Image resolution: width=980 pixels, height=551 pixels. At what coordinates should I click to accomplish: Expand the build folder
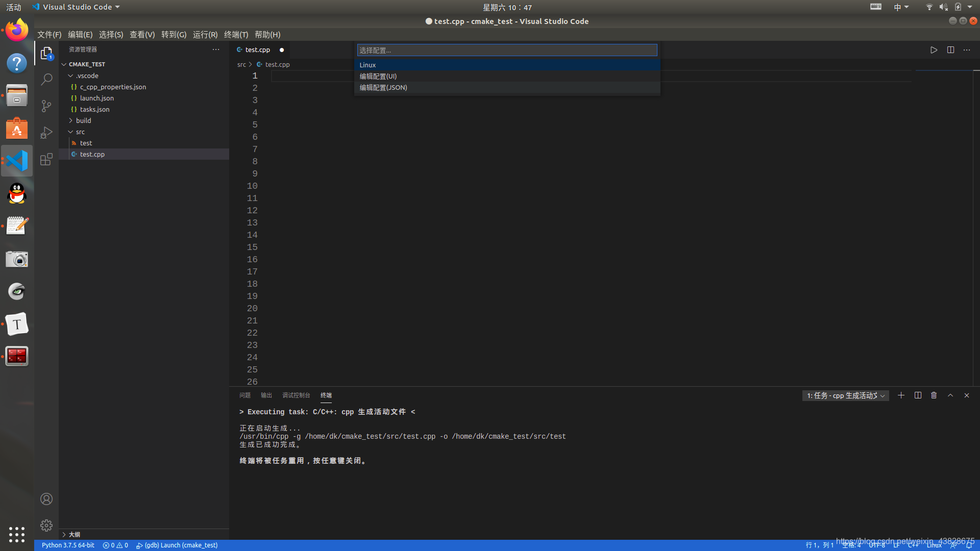pos(83,120)
